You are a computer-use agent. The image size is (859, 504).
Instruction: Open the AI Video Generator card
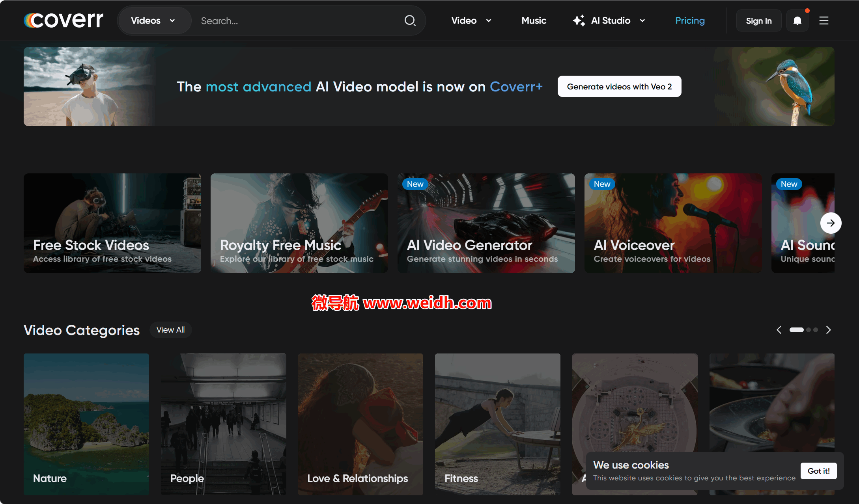point(486,223)
